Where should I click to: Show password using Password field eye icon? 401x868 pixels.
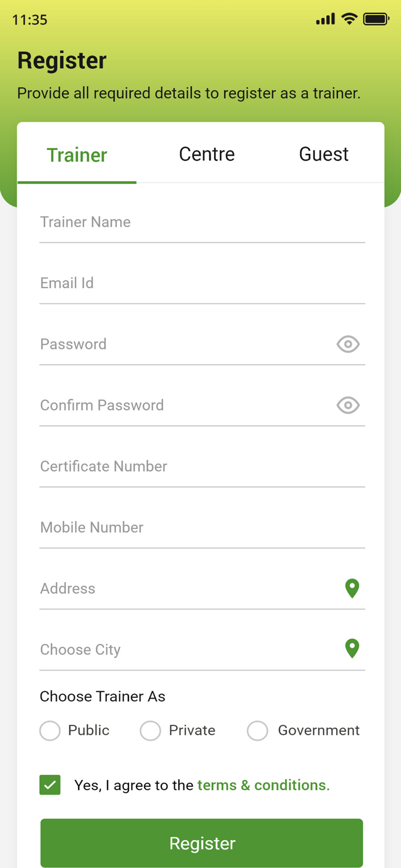pyautogui.click(x=348, y=344)
